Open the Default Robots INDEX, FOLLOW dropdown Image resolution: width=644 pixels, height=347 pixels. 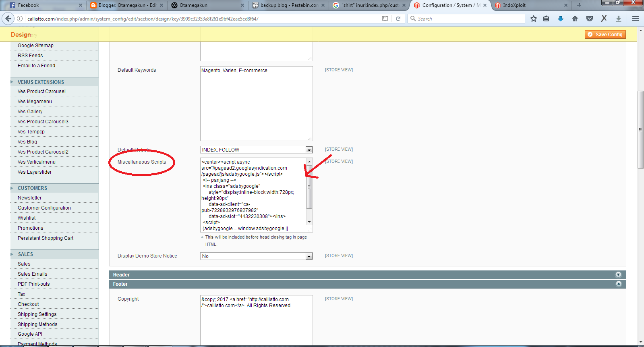tap(256, 150)
